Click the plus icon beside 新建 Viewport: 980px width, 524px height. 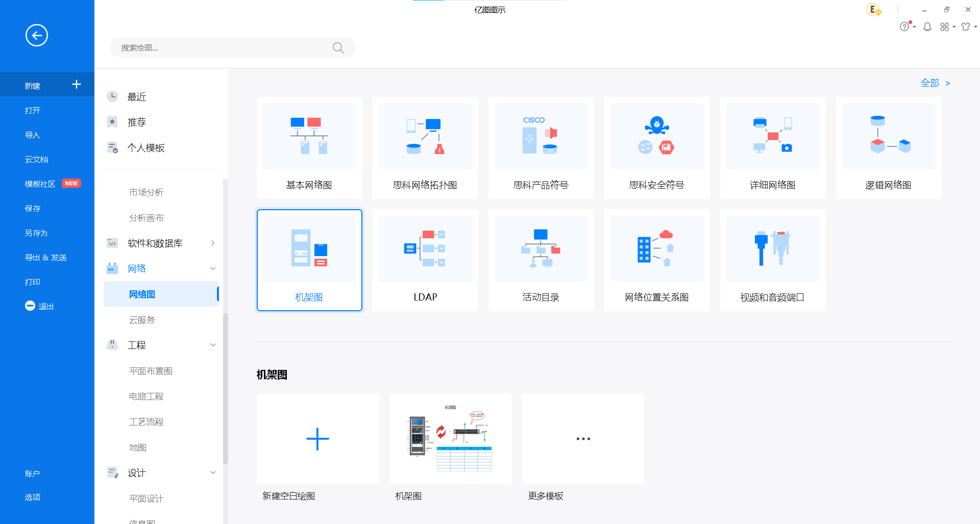77,85
